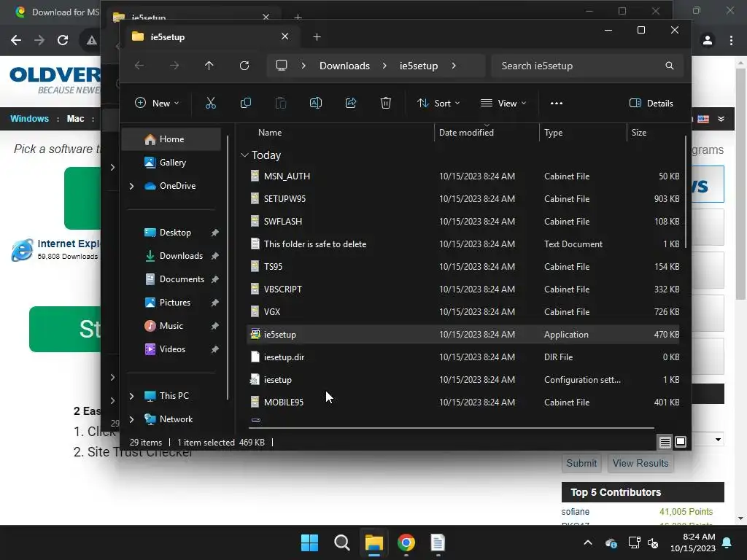Open pinned Music folder

(x=171, y=326)
